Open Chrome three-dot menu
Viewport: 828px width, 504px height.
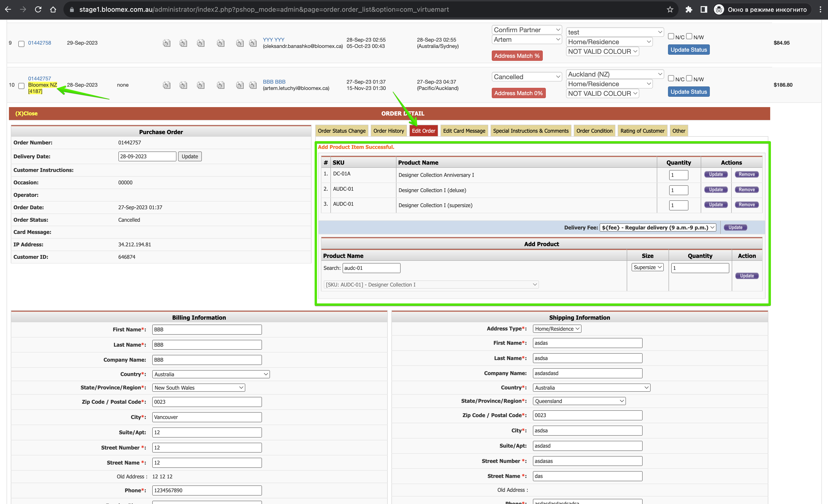(x=820, y=9)
